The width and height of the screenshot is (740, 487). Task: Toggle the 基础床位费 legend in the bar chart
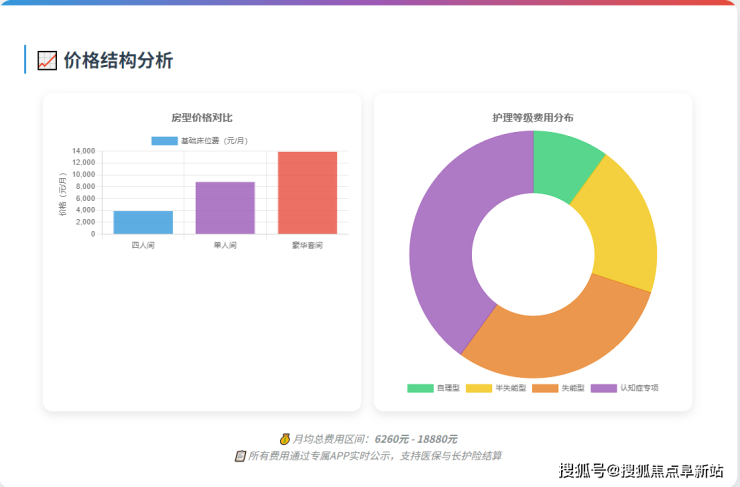[x=200, y=141]
